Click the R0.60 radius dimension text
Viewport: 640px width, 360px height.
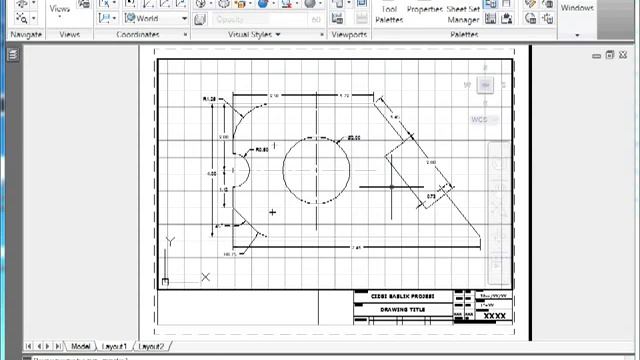pyautogui.click(x=262, y=150)
